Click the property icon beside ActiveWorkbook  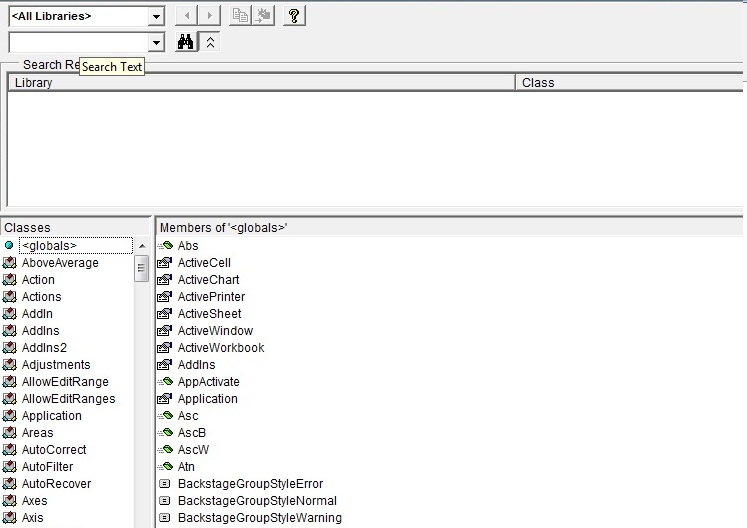coord(164,348)
